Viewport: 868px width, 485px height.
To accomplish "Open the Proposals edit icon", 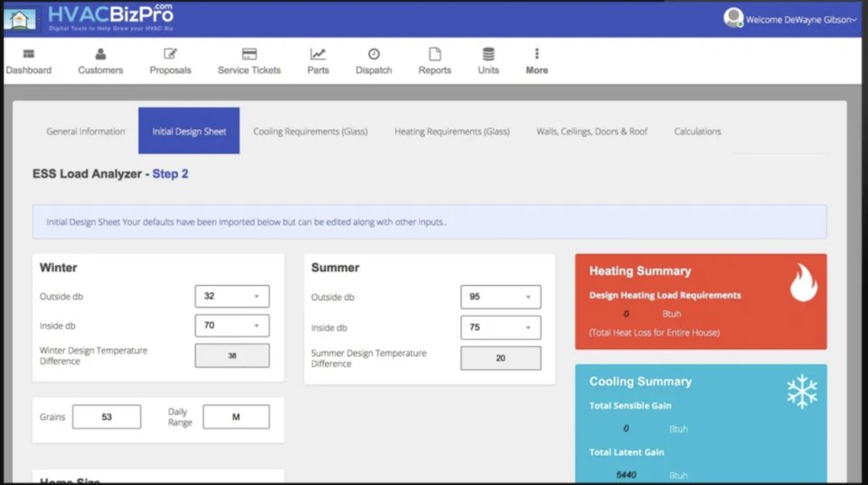I will pyautogui.click(x=170, y=53).
